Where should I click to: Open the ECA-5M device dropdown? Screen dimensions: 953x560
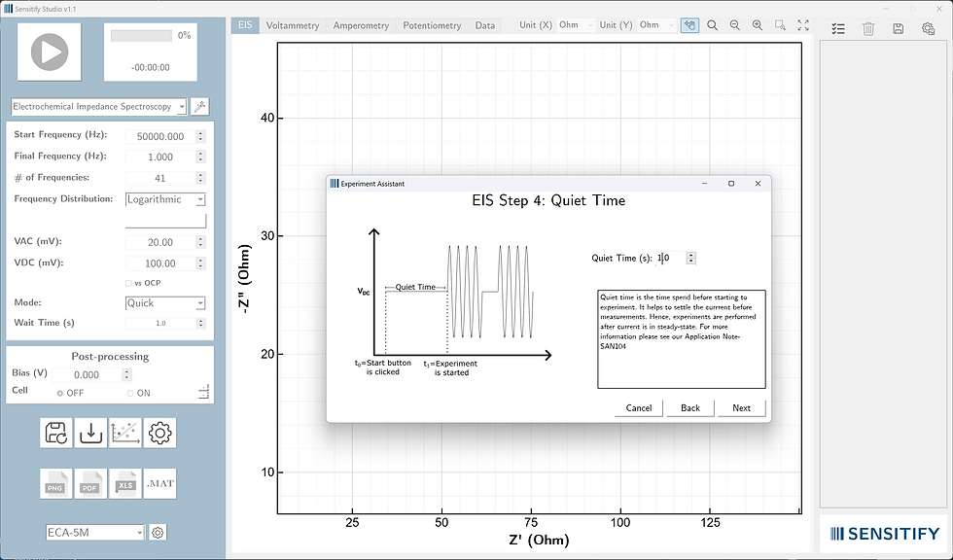coord(95,533)
